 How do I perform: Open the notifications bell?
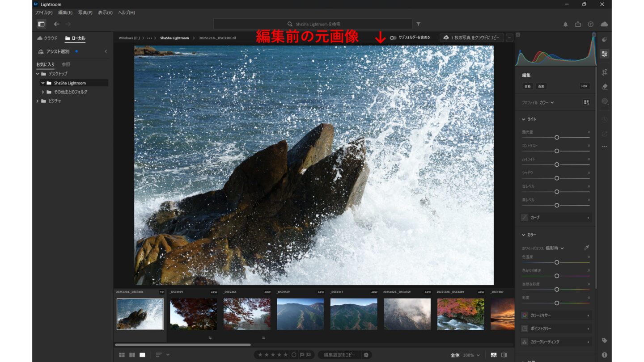pyautogui.click(x=565, y=24)
